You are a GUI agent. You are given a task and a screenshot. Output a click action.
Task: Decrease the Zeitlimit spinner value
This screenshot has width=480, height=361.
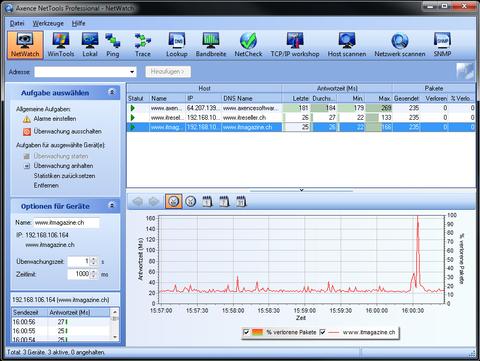pos(94,276)
